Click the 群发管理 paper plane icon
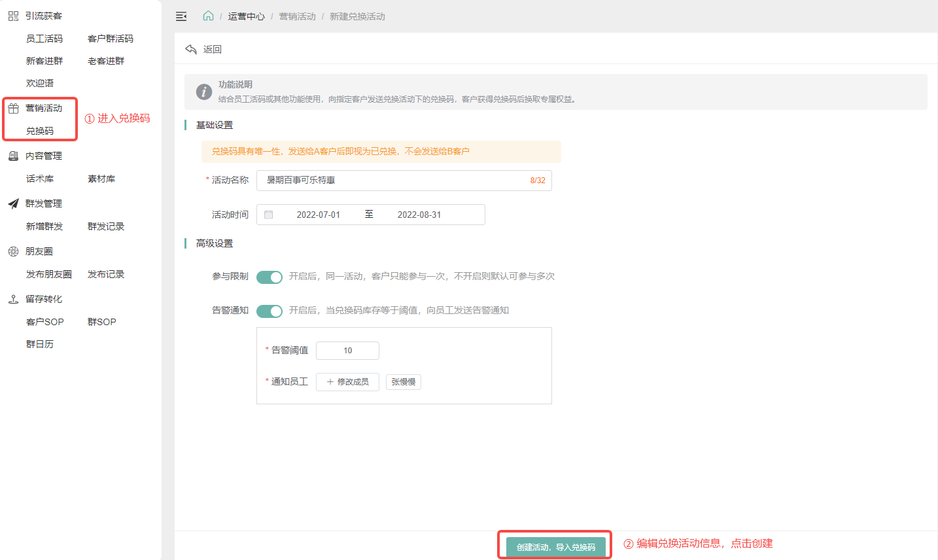Viewport: 938px width, 560px height. 13,203
